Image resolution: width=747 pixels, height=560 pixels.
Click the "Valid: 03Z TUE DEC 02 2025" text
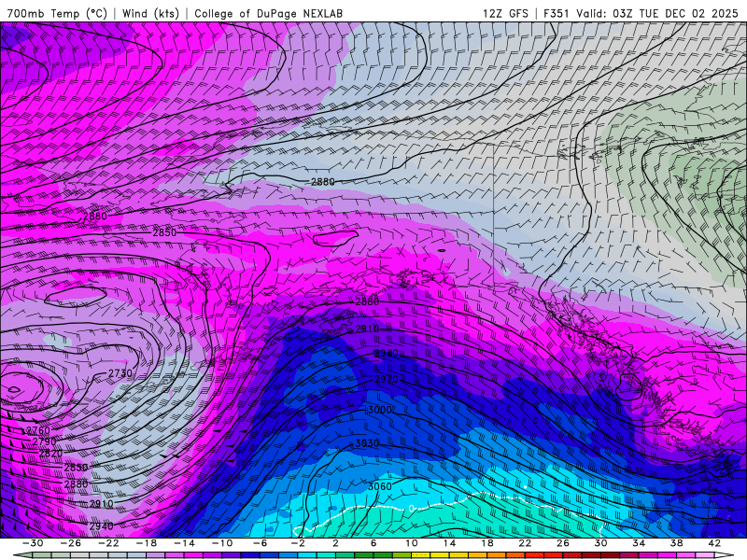tap(657, 13)
